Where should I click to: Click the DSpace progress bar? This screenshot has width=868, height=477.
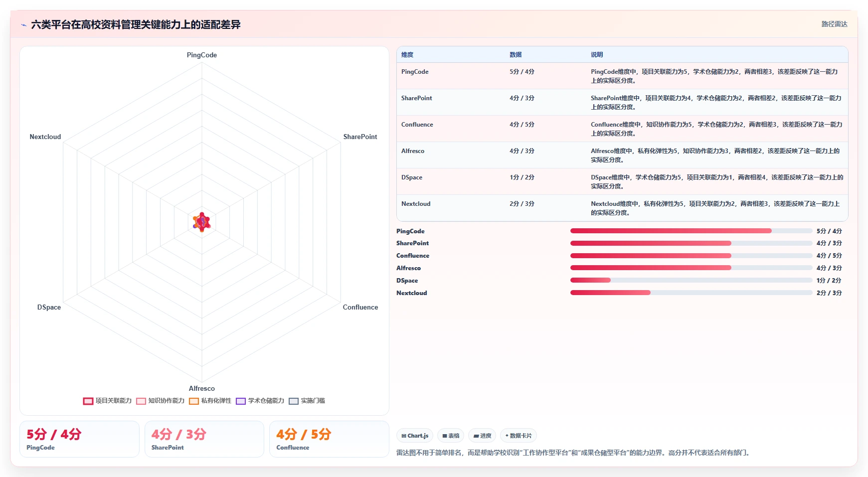pyautogui.click(x=691, y=280)
